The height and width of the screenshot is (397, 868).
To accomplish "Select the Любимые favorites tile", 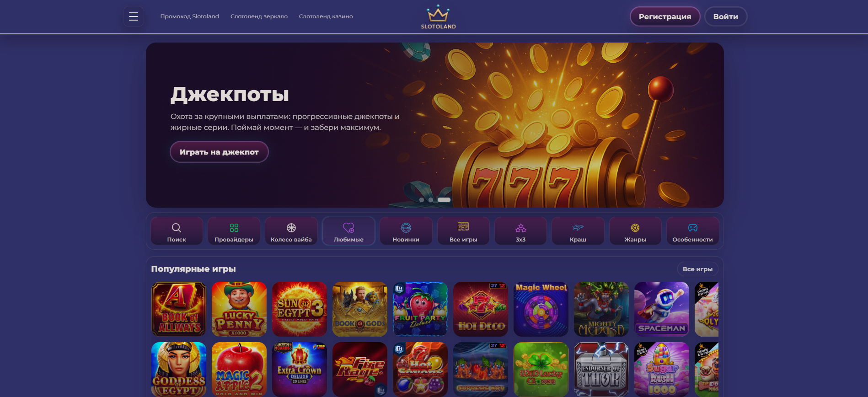I will point(348,231).
